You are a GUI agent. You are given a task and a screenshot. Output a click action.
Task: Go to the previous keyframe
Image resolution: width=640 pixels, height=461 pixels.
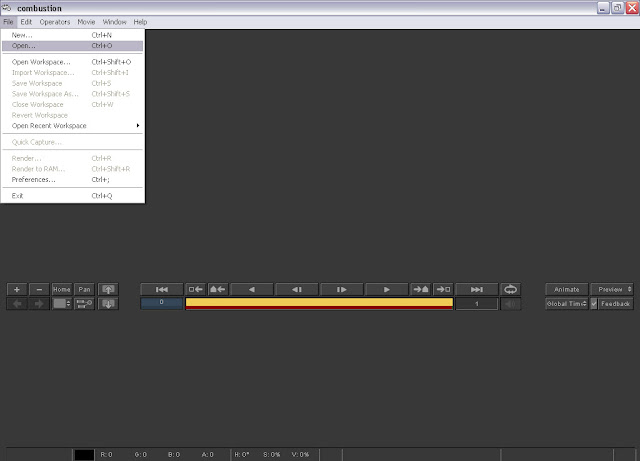(x=218, y=290)
